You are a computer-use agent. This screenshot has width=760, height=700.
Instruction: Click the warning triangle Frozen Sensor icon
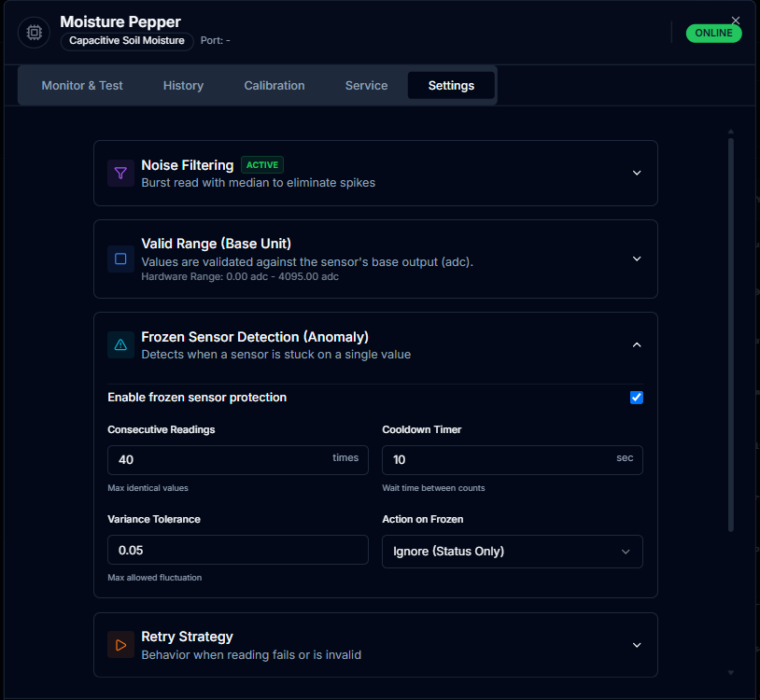point(120,345)
